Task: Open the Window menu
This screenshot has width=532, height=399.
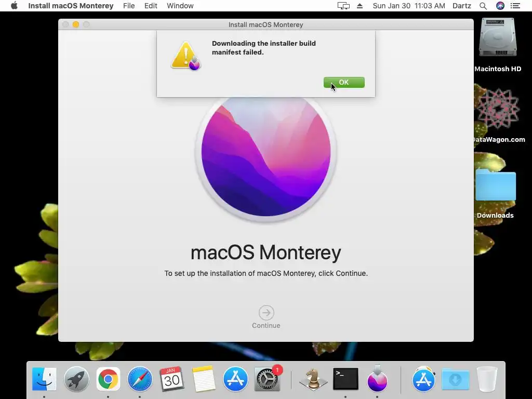Action: coord(180,6)
